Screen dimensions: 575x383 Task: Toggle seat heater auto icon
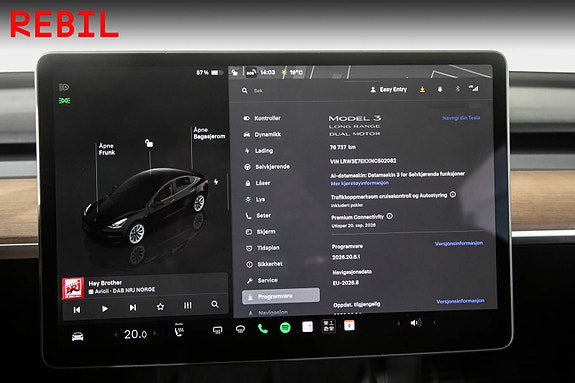point(179,330)
